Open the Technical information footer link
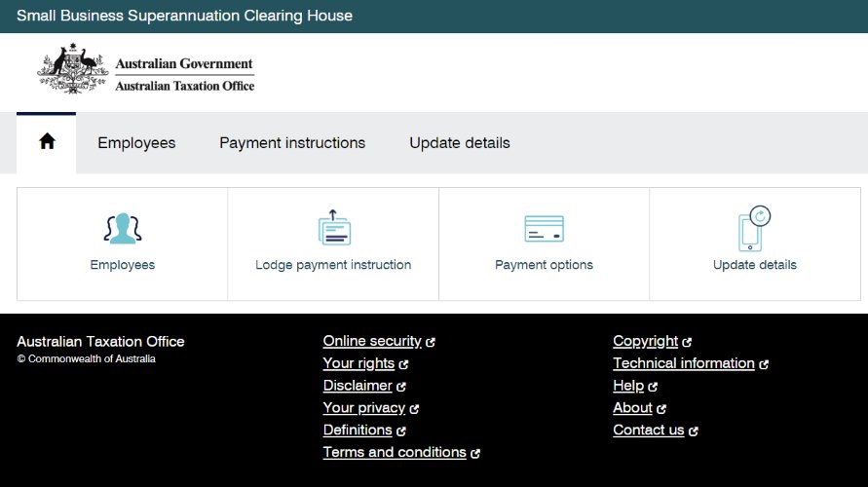This screenshot has height=487, width=868. pyautogui.click(x=684, y=363)
